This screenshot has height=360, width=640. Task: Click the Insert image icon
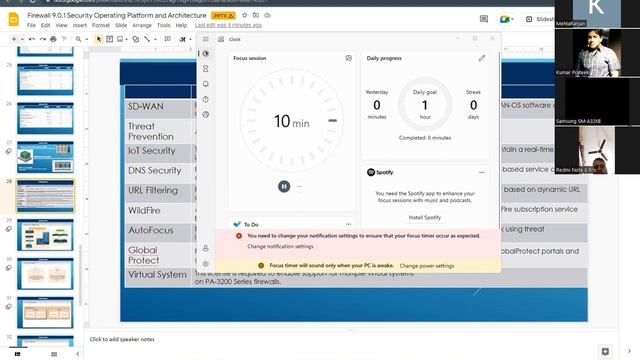[x=120, y=39]
